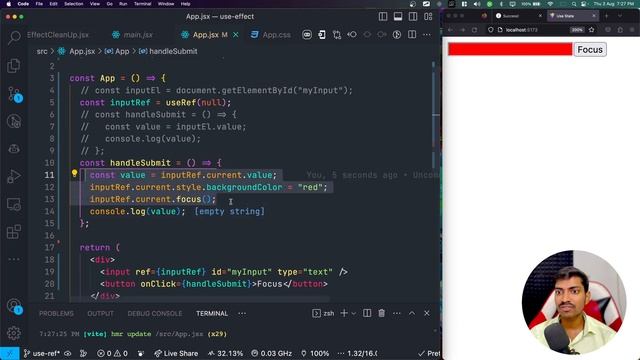Viewport: 640px width, 360px height.
Task: Click the watch eye icon in status bar
Action: pos(68,353)
